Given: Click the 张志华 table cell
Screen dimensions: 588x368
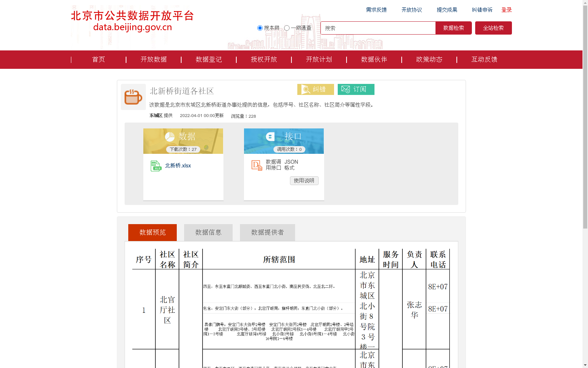Looking at the screenshot, I should tap(414, 310).
